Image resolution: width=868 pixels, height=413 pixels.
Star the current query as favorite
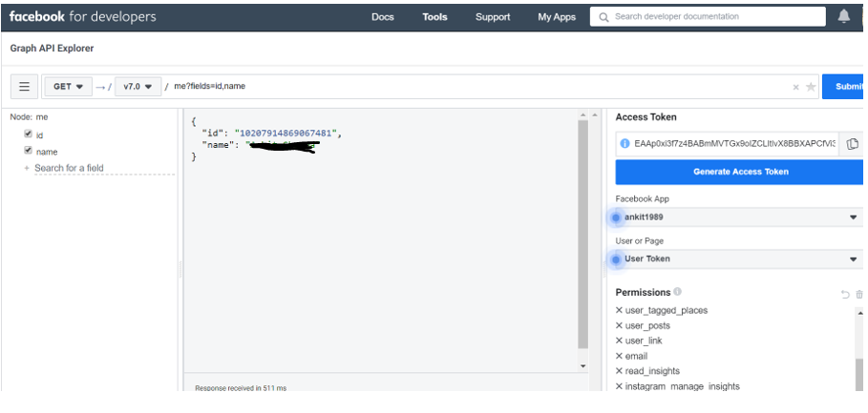(x=811, y=87)
